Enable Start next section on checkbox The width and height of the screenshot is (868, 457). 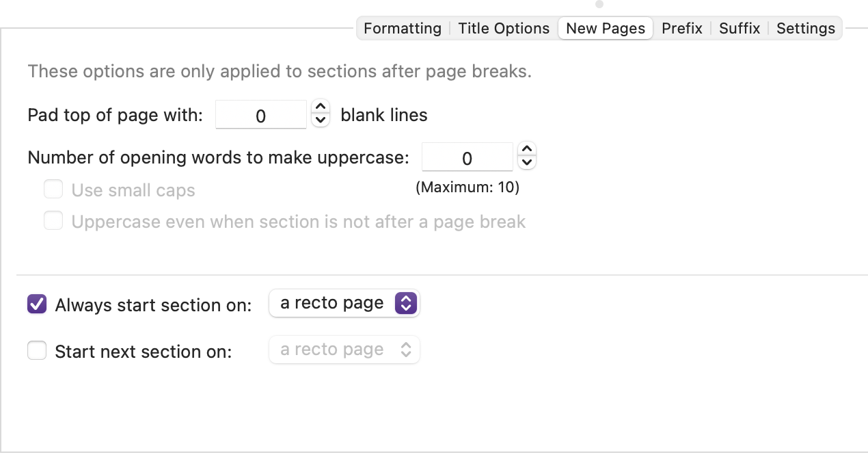[37, 351]
